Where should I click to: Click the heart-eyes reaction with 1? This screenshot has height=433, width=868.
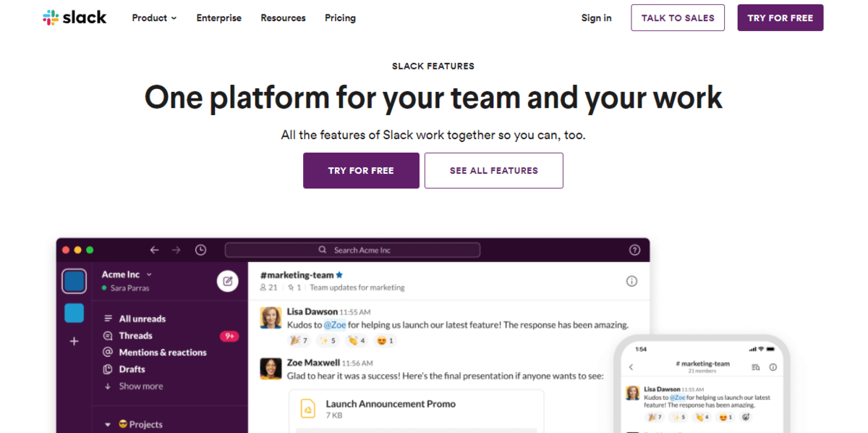click(386, 340)
